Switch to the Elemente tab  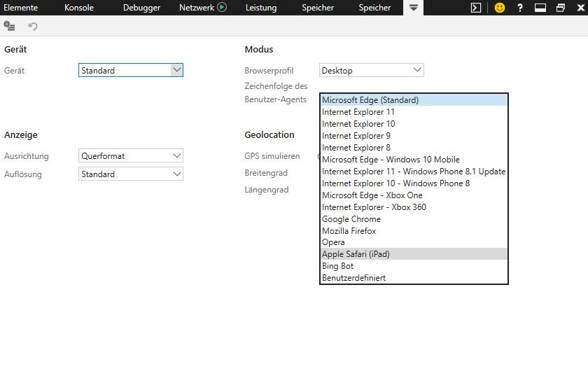pos(21,8)
